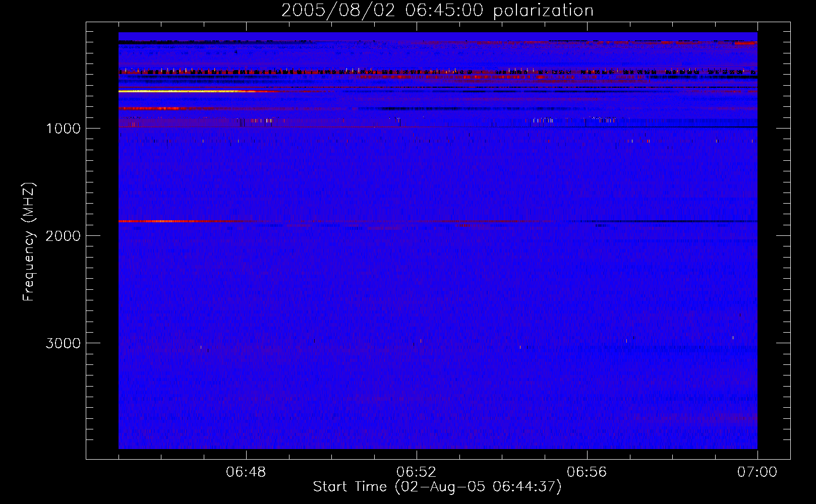The image size is (816, 504).
Task: Click the "07:00" time tick label
Action: 757,472
